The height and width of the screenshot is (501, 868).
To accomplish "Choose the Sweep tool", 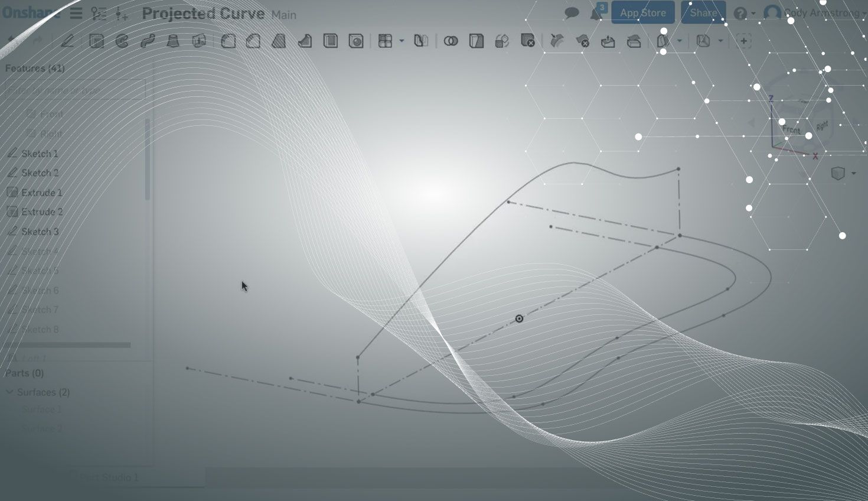I will coord(148,41).
